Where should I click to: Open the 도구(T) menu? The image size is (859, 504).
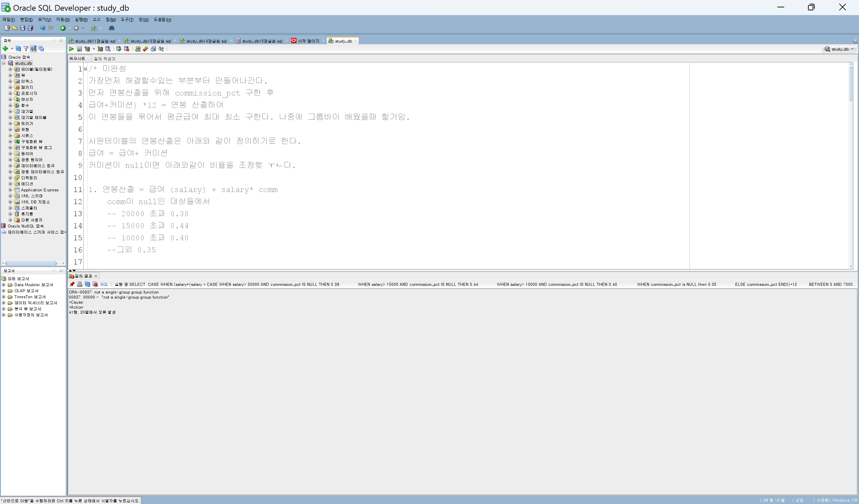tap(127, 20)
